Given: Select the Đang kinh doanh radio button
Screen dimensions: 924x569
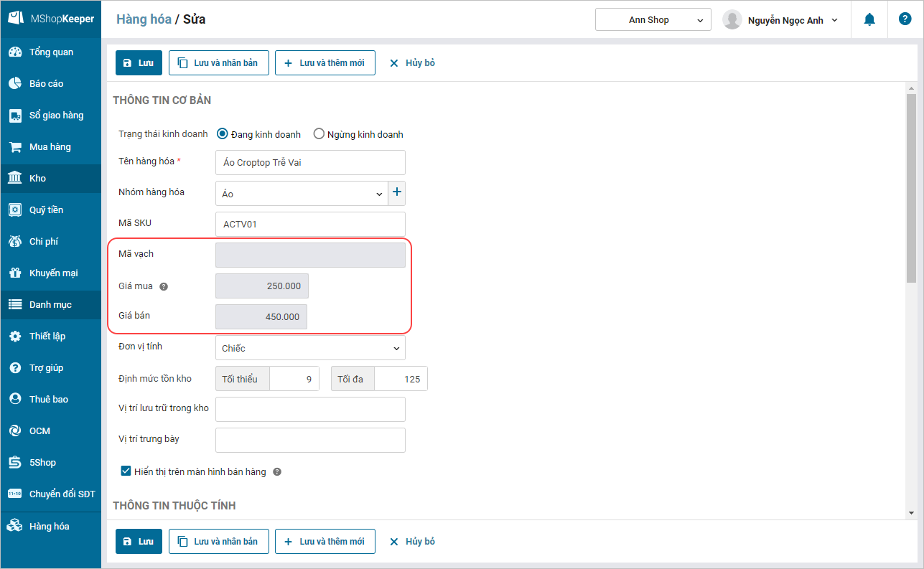Looking at the screenshot, I should click(x=223, y=134).
